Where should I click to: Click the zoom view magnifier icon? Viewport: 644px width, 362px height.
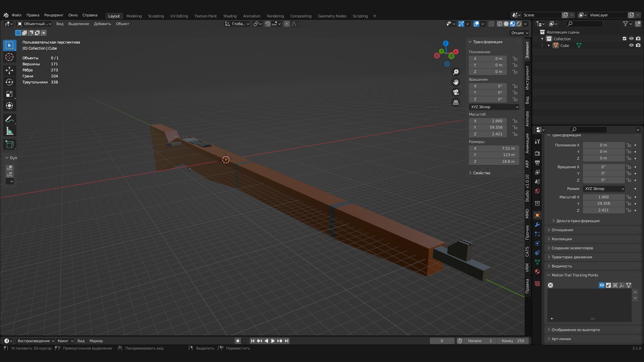click(456, 72)
